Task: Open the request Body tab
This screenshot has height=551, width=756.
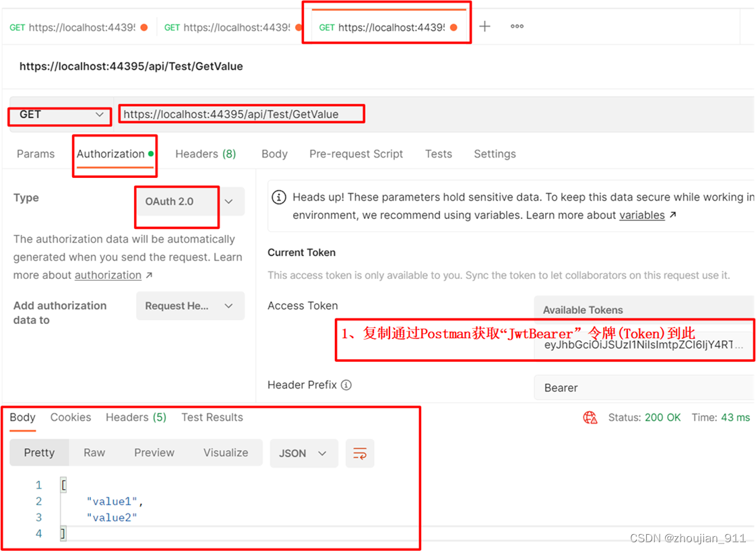Action: coord(274,154)
